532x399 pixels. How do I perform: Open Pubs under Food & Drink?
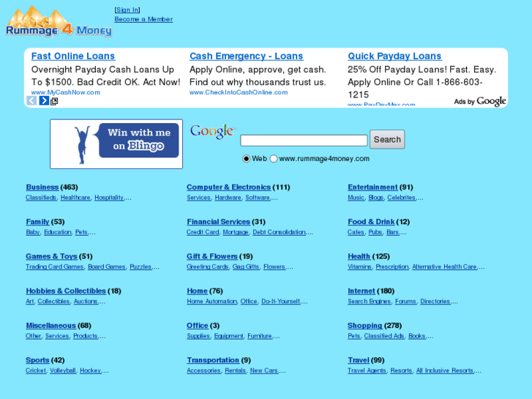[375, 232]
